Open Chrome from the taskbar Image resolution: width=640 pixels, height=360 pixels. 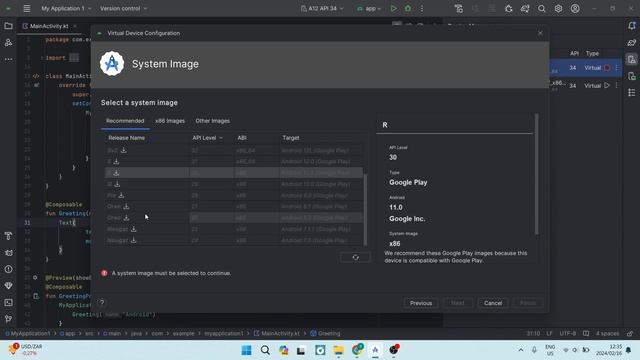pyautogui.click(x=358, y=350)
